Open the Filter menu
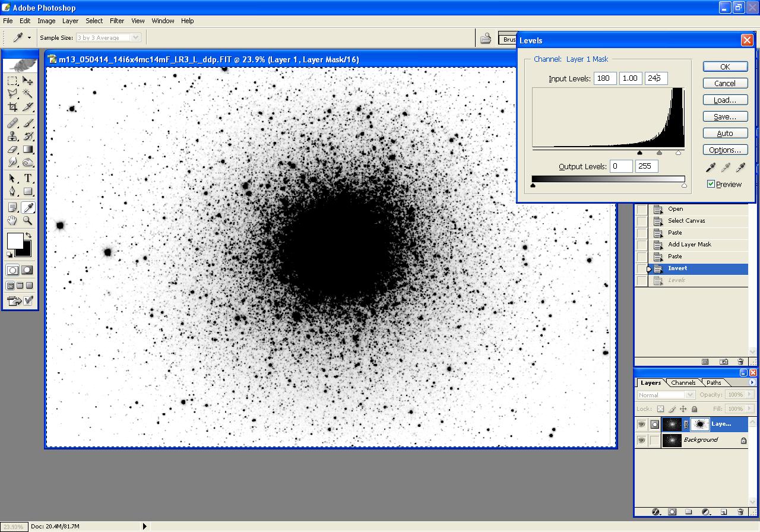 (x=117, y=21)
